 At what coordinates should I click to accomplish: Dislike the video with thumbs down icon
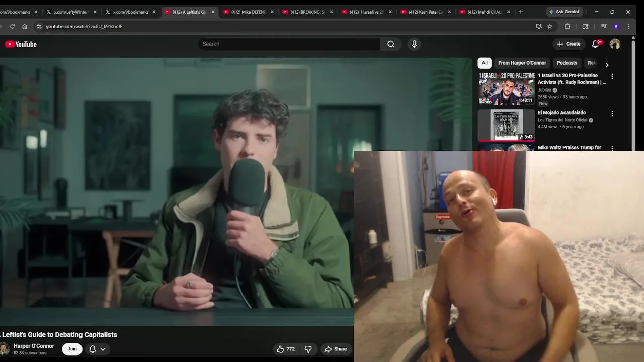pos(308,349)
